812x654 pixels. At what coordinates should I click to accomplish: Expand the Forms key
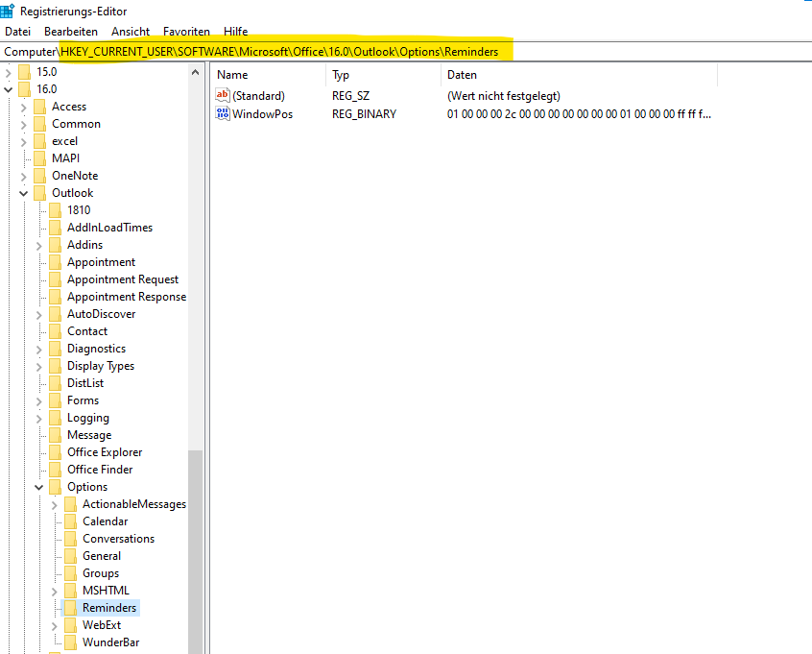(38, 401)
